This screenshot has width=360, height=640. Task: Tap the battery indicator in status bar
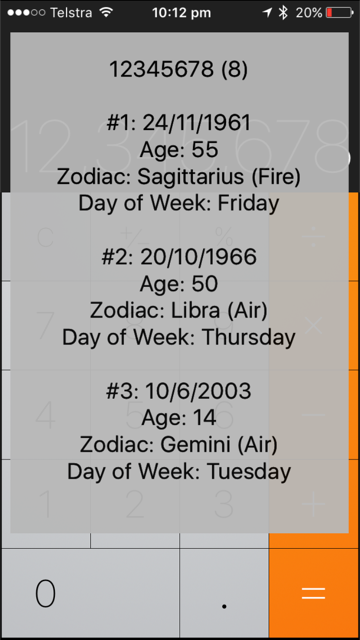tap(340, 13)
